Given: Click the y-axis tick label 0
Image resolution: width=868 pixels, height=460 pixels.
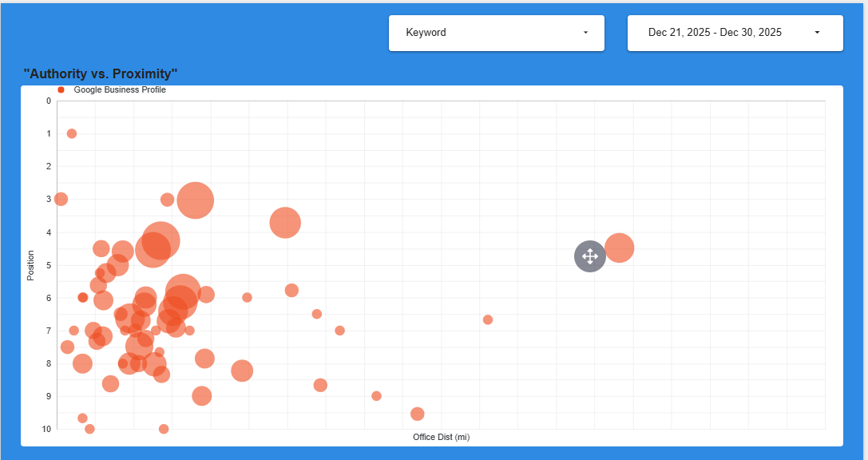Looking at the screenshot, I should click(x=48, y=101).
